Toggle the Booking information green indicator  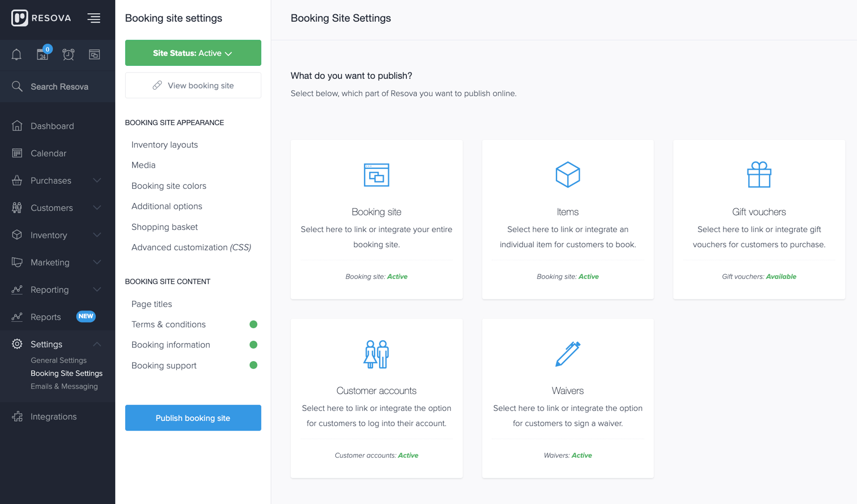pyautogui.click(x=253, y=344)
